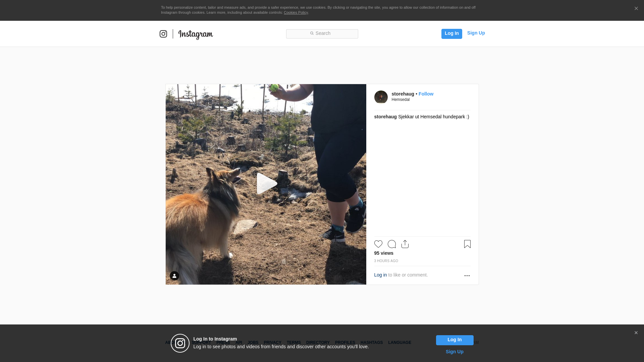
Task: Click Log in to like or comment link
Action: 380,275
